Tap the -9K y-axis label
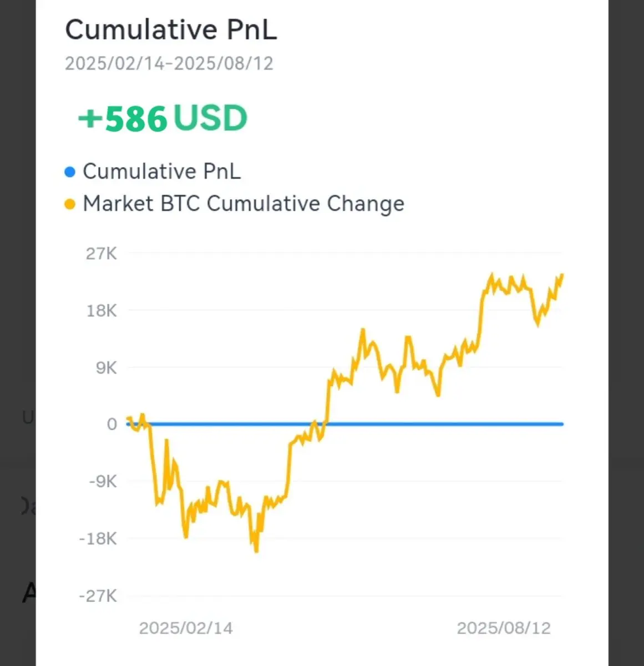Viewport: 644px width, 666px height. pyautogui.click(x=103, y=481)
